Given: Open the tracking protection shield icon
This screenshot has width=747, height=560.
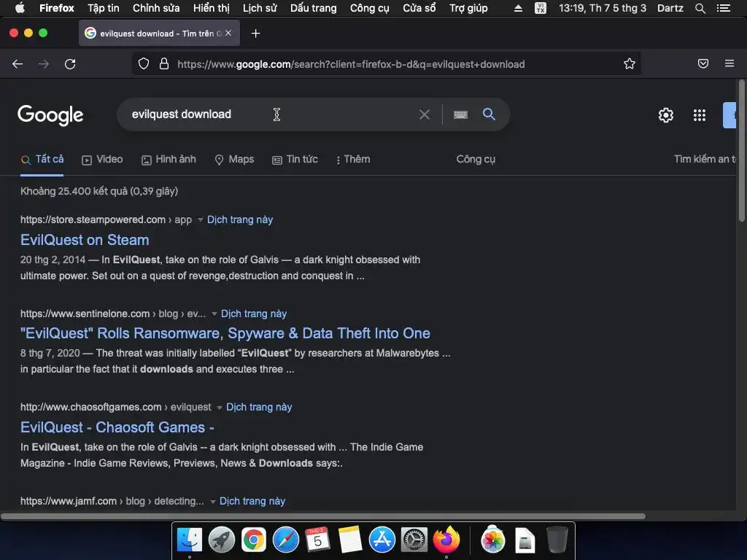Looking at the screenshot, I should [144, 64].
